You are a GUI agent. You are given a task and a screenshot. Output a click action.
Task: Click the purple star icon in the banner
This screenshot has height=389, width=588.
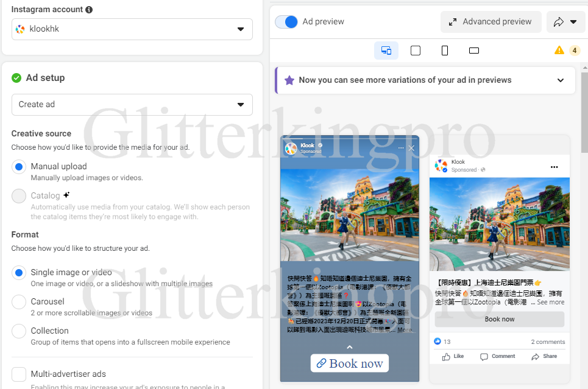tap(289, 80)
